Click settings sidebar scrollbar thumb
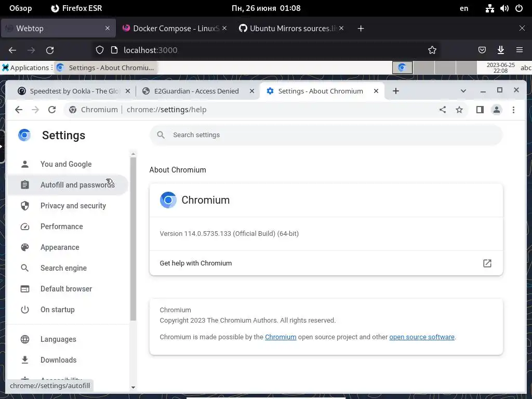 (x=133, y=239)
